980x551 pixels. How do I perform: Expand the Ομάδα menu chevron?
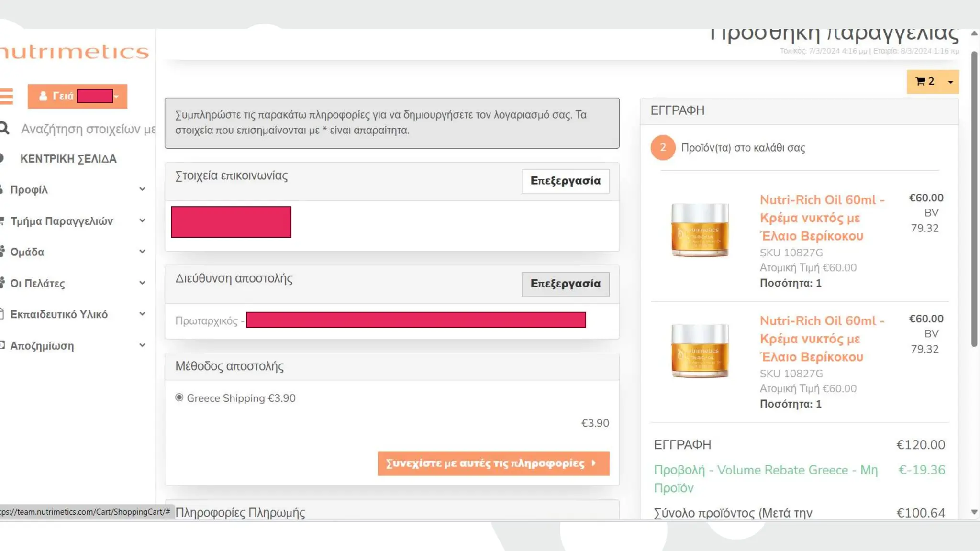(x=142, y=252)
